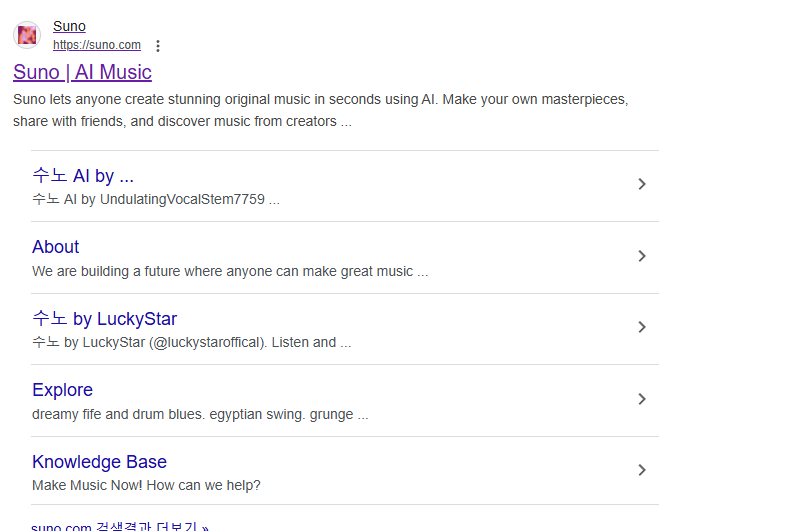Open the Knowledge Base sitelink
Screen dimensions: 791x531
[99, 461]
